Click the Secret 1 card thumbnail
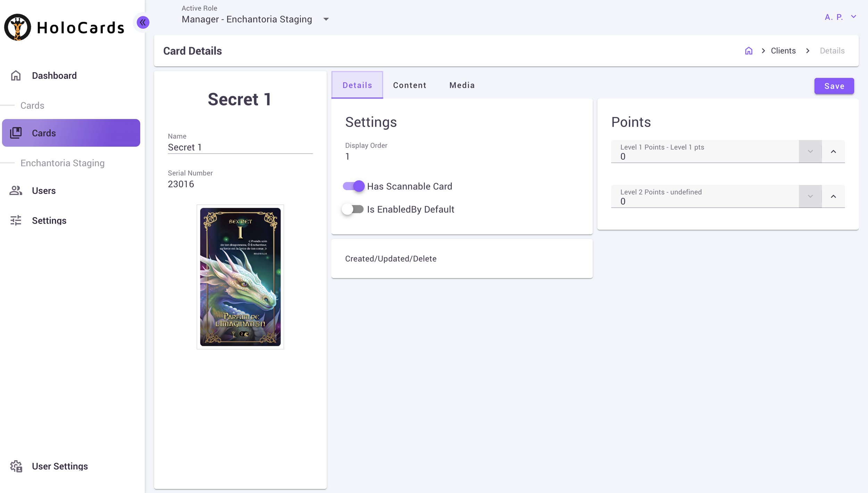Viewport: 868px width, 493px height. (x=240, y=277)
